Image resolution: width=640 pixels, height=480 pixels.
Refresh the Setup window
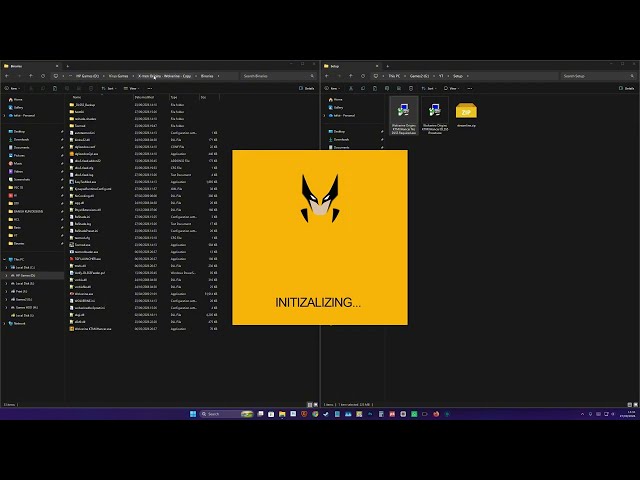pyautogui.click(x=363, y=76)
